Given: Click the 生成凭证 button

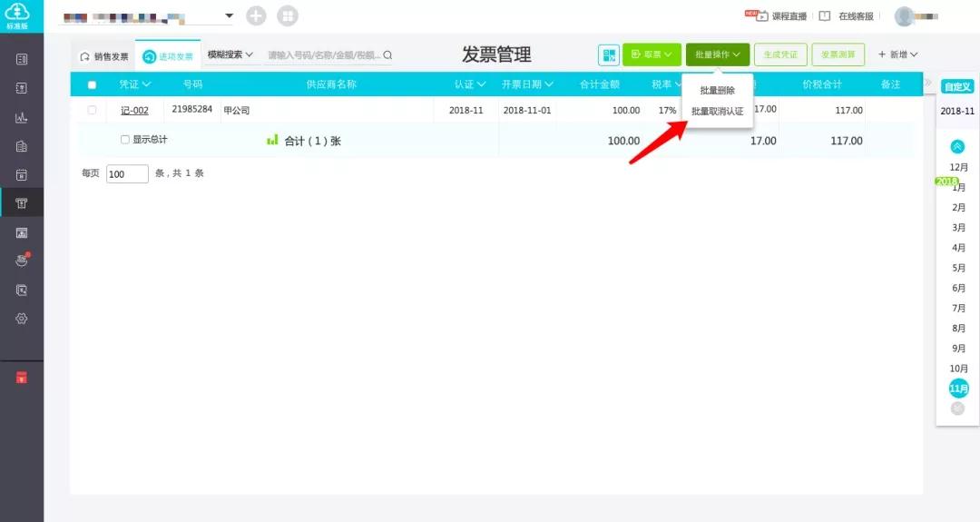Looking at the screenshot, I should click(780, 54).
